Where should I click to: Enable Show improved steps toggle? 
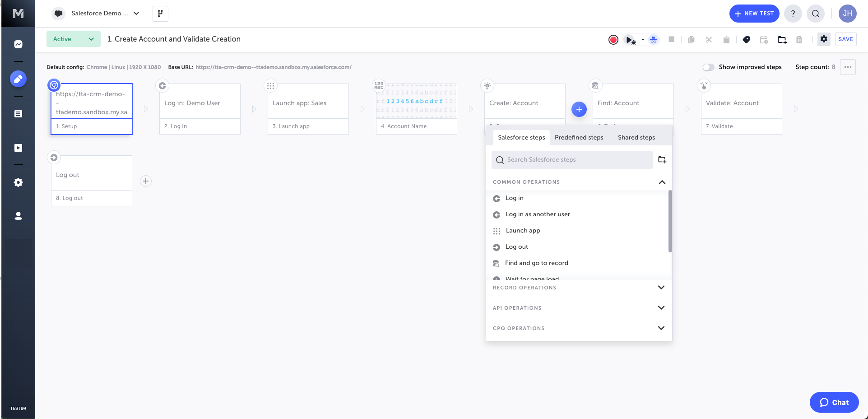[x=708, y=67]
